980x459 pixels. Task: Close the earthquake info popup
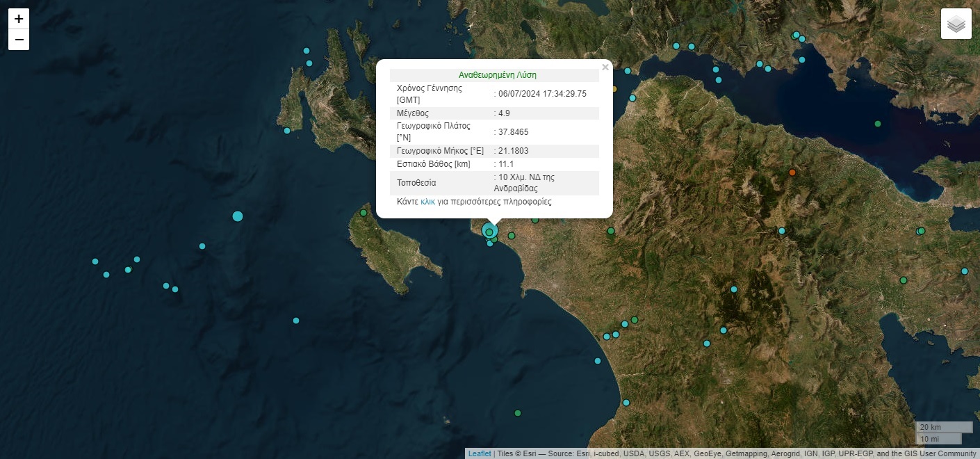(605, 67)
